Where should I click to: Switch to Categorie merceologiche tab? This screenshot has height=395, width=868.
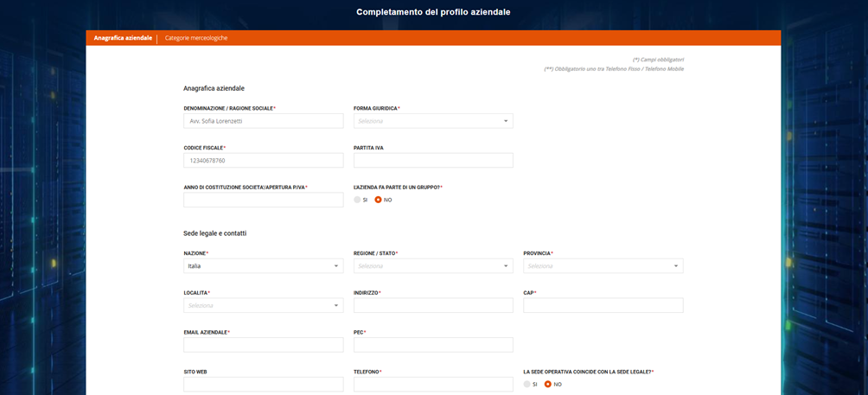point(196,38)
